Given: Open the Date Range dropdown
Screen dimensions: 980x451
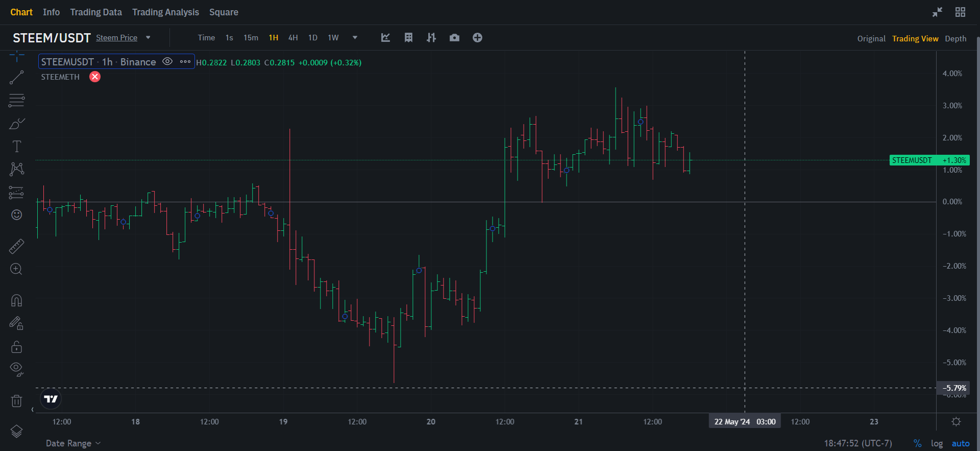Looking at the screenshot, I should point(73,443).
